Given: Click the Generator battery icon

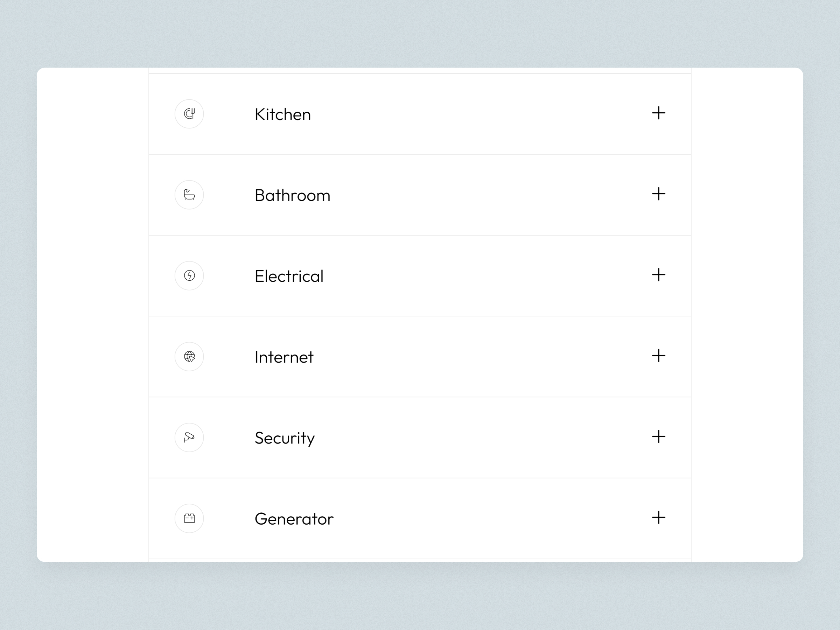Looking at the screenshot, I should (189, 518).
